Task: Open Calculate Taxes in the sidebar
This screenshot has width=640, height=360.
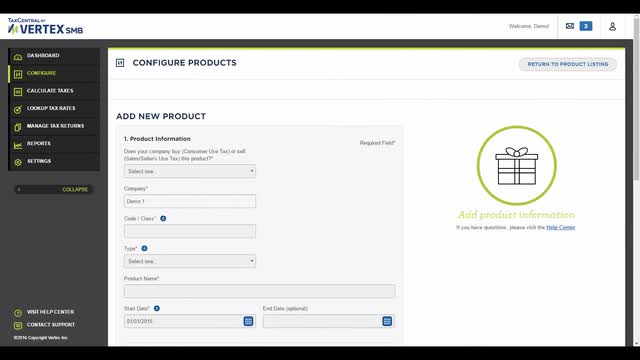Action: point(54,91)
